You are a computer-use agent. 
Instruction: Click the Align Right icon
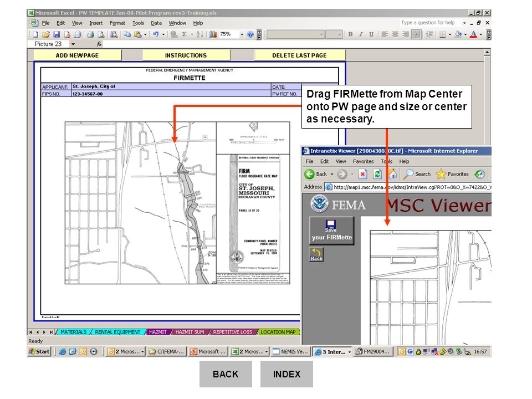(x=406, y=34)
